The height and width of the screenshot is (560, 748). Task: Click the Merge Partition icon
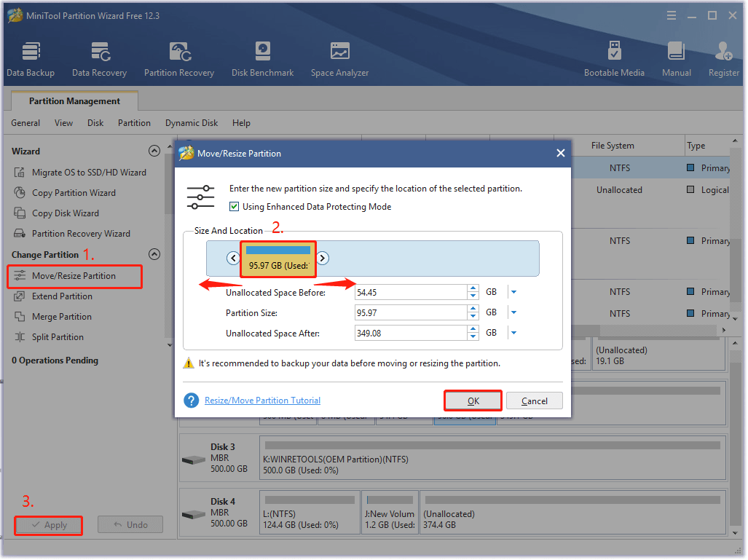click(x=19, y=317)
